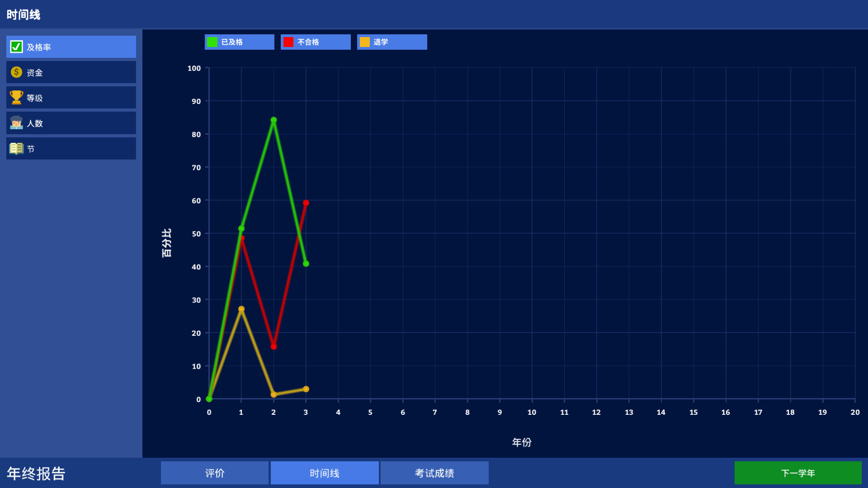Switch to the 考试成绩 tab

[x=434, y=473]
